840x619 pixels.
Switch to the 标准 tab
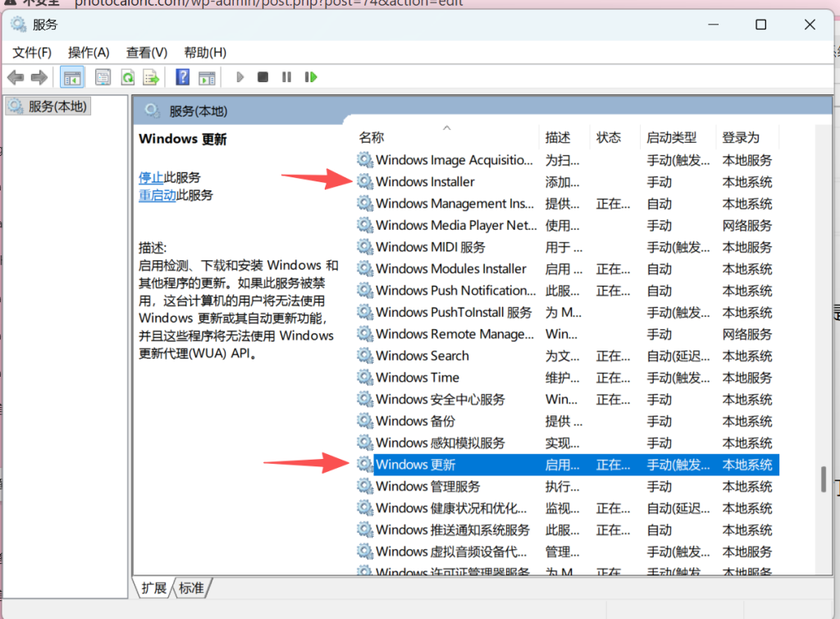pyautogui.click(x=191, y=588)
